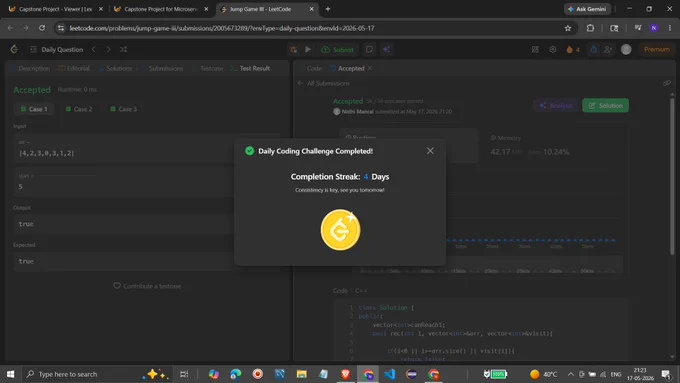Select the Capstone Project - Viewer browser tab
This screenshot has width=680, height=383.
(56, 9)
